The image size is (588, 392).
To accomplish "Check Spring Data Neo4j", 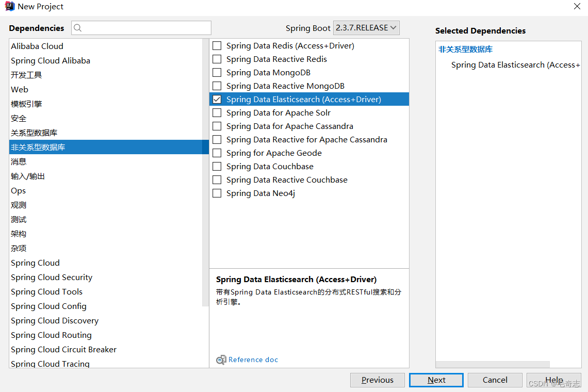I will (217, 193).
